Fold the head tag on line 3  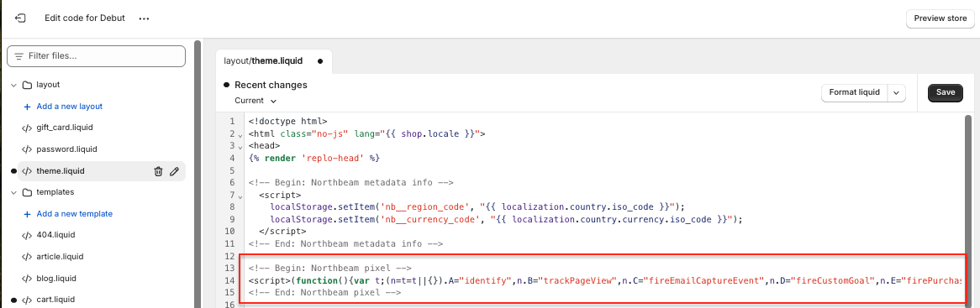coord(240,147)
